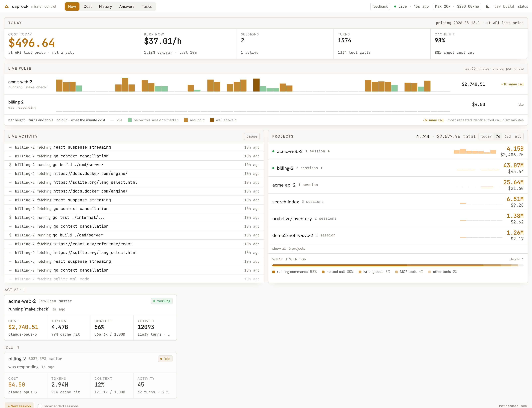532x408 pixels.
Task: Pause the live activity feed
Action: [252, 136]
